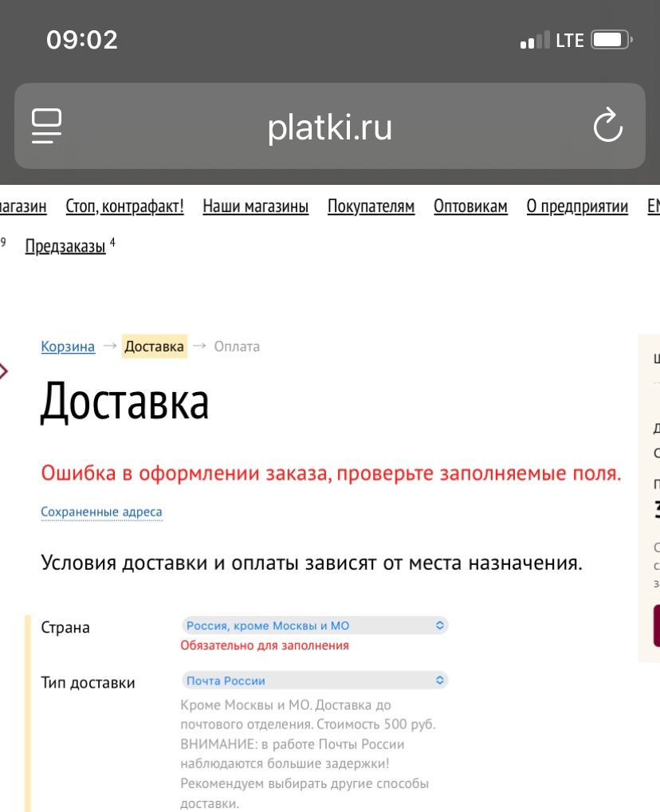Expand the Страна dropdown
This screenshot has height=812, width=660.
[x=315, y=626]
